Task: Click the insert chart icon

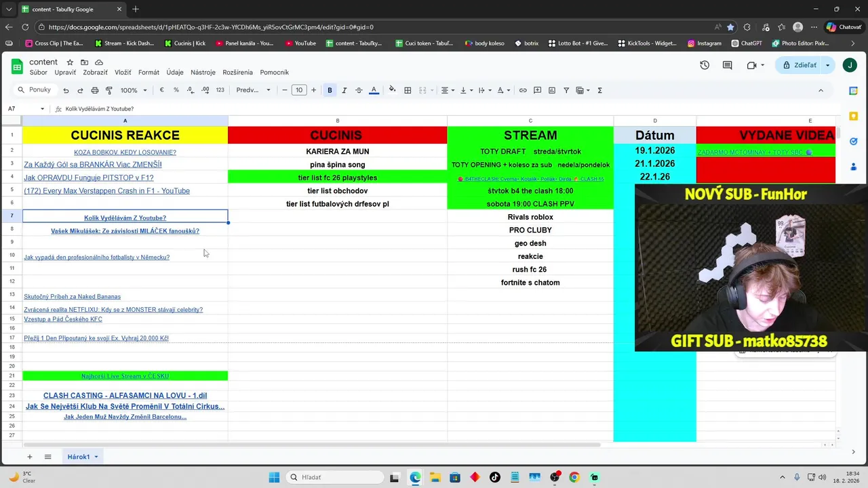Action: click(552, 90)
